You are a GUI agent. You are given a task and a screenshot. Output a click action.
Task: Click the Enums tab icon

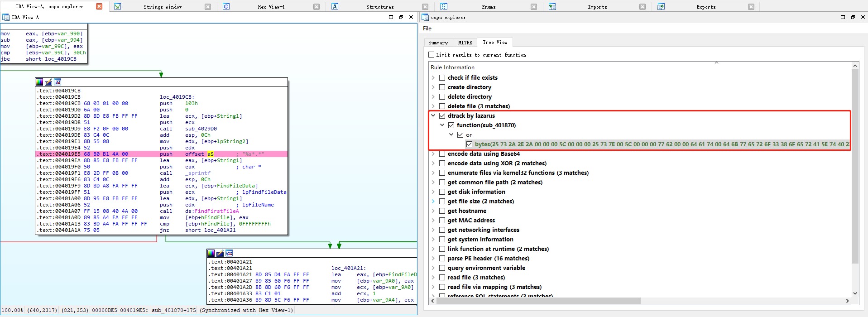[x=444, y=6]
